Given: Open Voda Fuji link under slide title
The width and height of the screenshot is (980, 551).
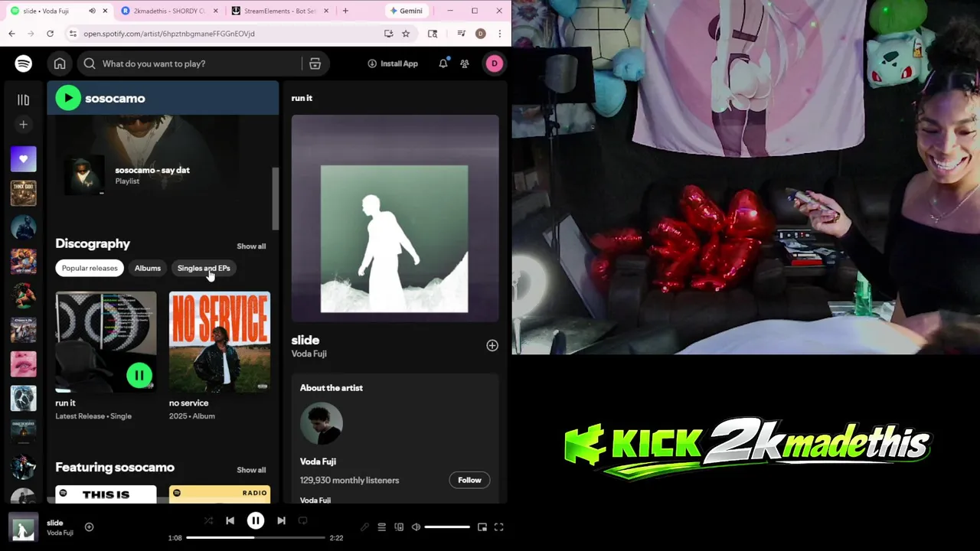Looking at the screenshot, I should (x=309, y=354).
